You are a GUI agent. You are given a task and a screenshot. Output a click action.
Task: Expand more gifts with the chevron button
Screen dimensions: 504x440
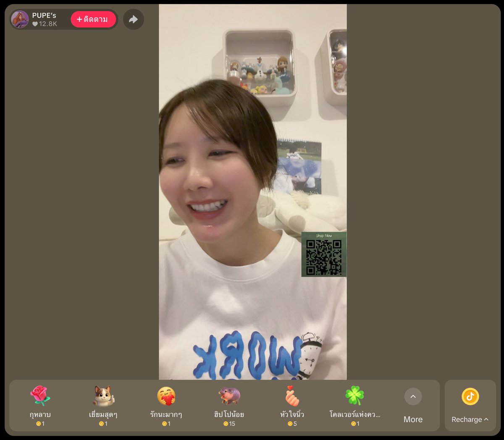pyautogui.click(x=413, y=396)
